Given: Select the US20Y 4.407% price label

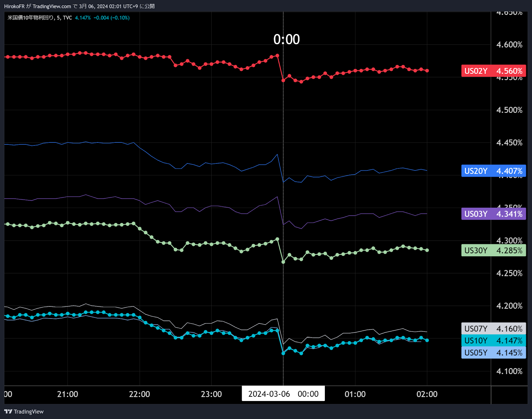Looking at the screenshot, I should (x=493, y=171).
